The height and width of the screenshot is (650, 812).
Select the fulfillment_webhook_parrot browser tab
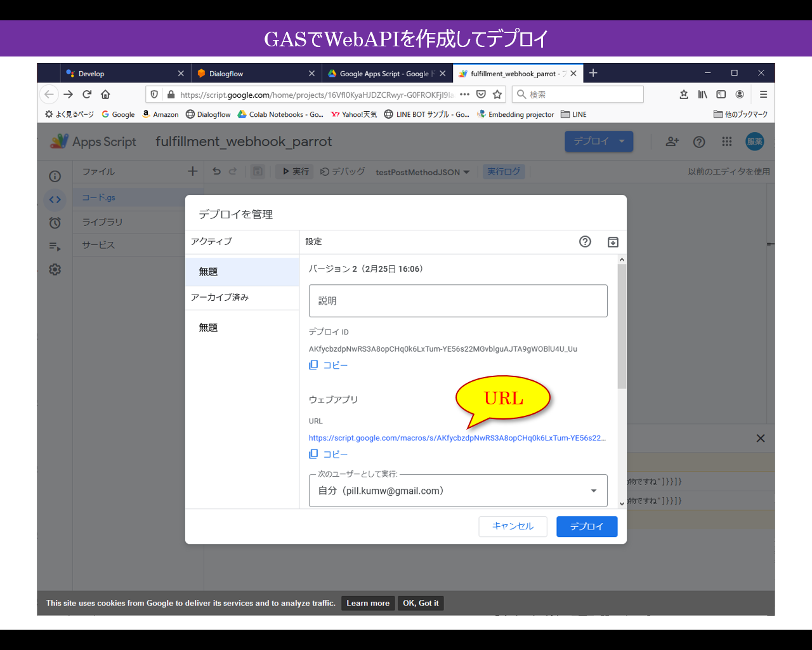tap(517, 74)
